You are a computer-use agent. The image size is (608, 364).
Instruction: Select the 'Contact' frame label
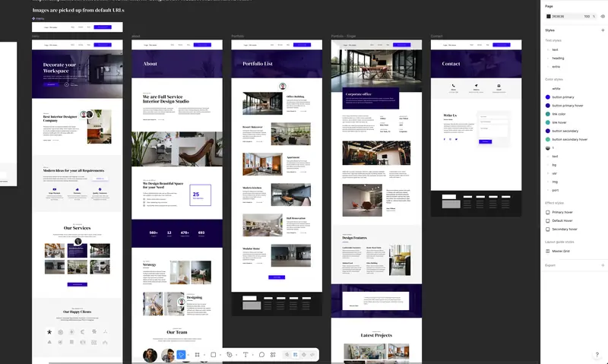tap(436, 36)
